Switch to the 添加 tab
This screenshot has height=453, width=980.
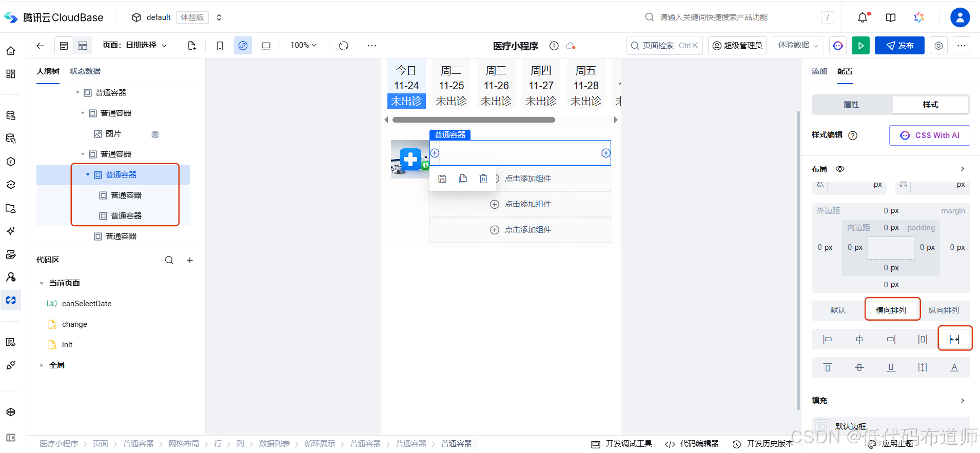tap(819, 71)
